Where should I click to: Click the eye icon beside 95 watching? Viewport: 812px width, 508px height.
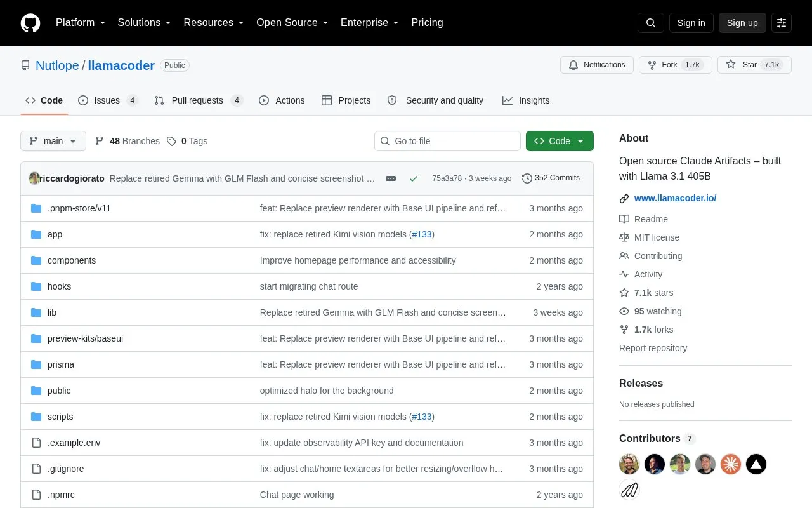pyautogui.click(x=624, y=311)
